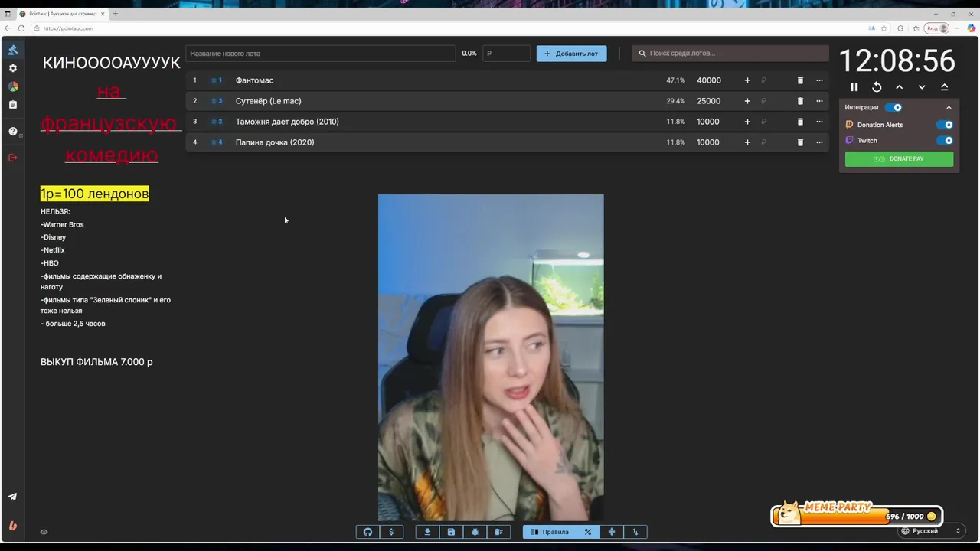The image size is (980, 551).
Task: Increase timer with the up chevron
Action: click(899, 87)
